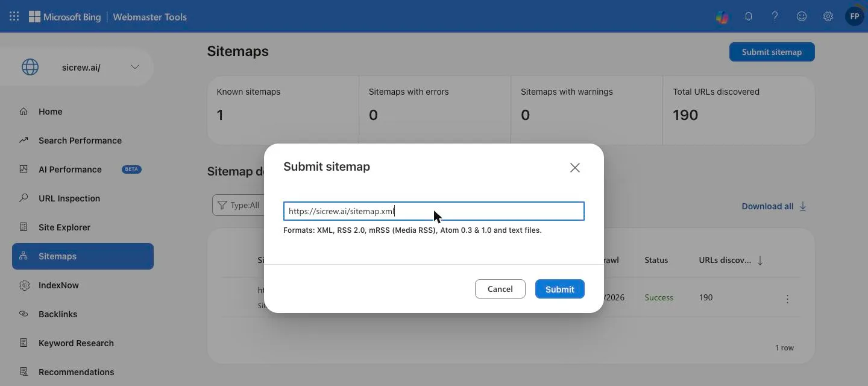868x386 pixels.
Task: Click the Backlinks chain icon
Action: 24,314
